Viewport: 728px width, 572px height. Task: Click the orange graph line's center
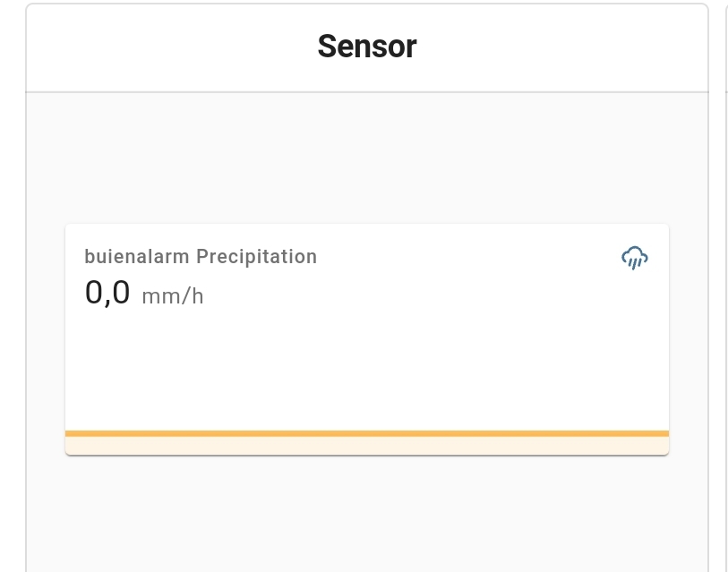tap(367, 433)
